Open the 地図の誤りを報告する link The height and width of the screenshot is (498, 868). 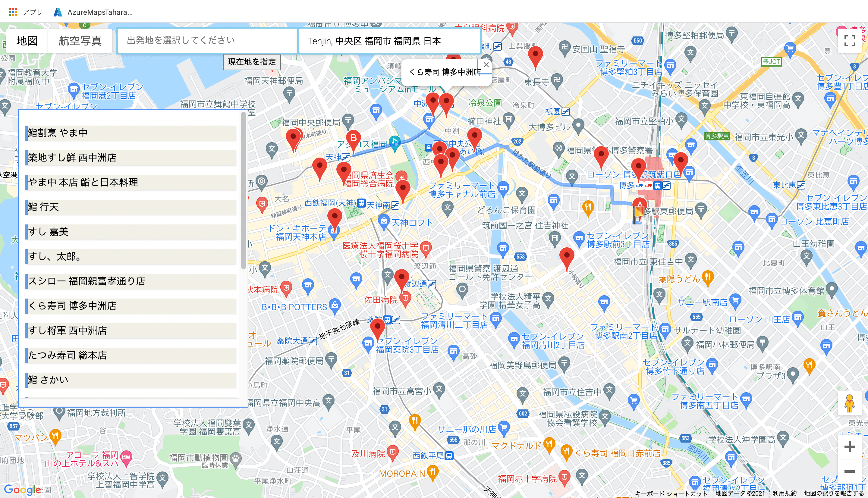pyautogui.click(x=834, y=493)
